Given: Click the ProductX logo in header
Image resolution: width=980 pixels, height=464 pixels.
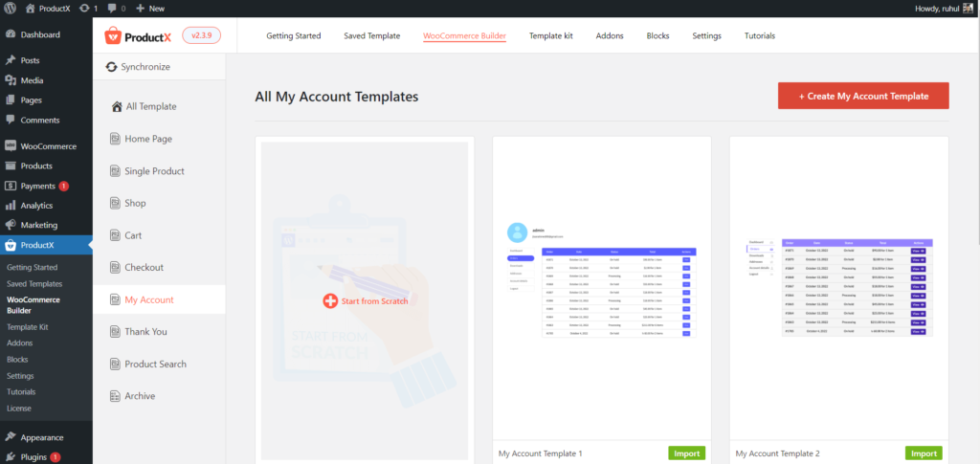Looking at the screenshot, I should [x=138, y=36].
